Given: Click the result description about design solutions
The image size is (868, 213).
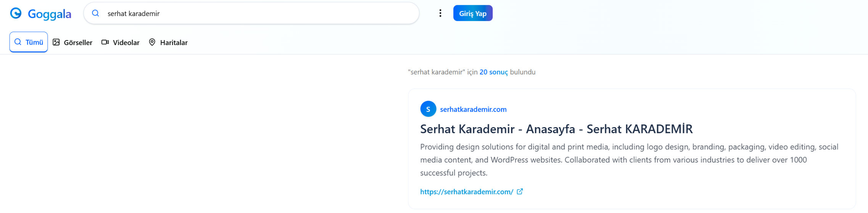Looking at the screenshot, I should [629, 160].
